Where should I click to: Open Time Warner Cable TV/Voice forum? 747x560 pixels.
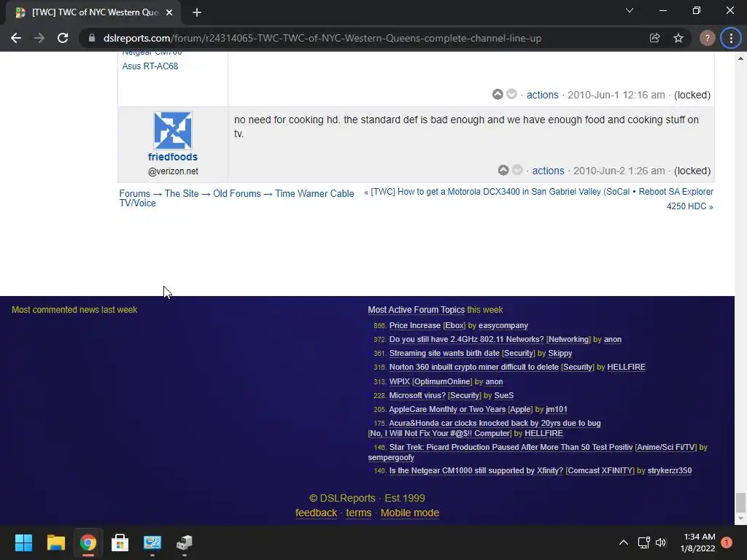[314, 193]
